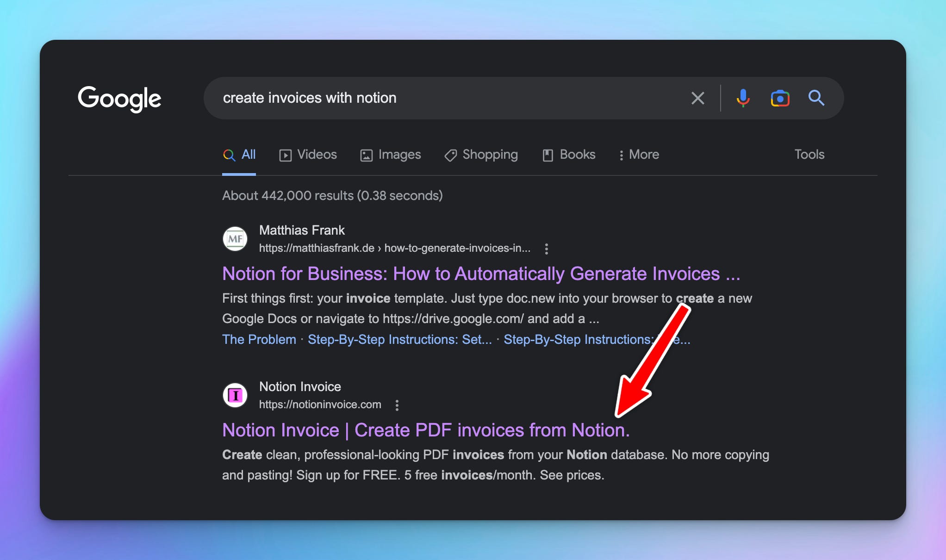946x560 pixels.
Task: Click the Notion Invoice result description snippet
Action: [496, 465]
